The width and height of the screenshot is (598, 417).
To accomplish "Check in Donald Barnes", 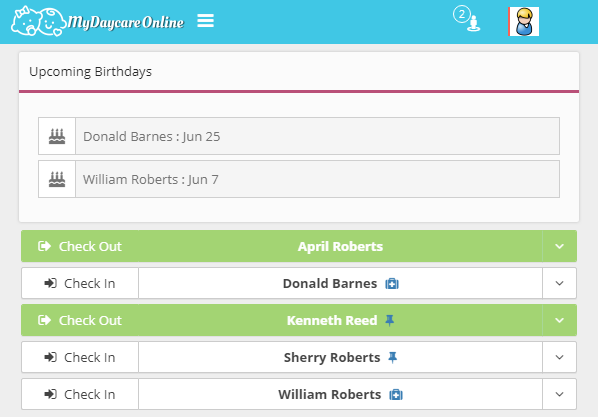I will [80, 283].
